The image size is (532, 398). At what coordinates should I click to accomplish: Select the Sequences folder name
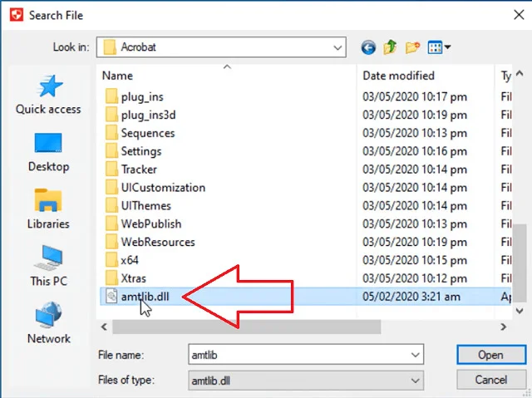[x=148, y=133]
